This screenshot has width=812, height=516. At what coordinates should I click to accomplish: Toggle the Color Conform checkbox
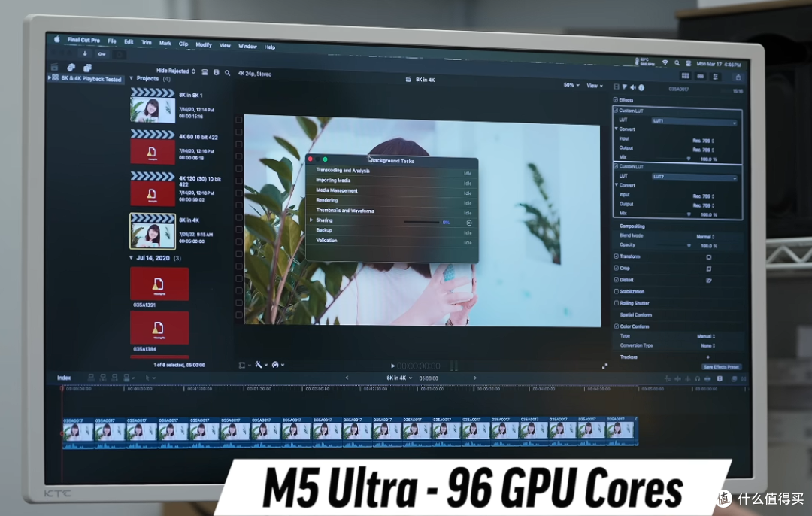click(x=617, y=326)
